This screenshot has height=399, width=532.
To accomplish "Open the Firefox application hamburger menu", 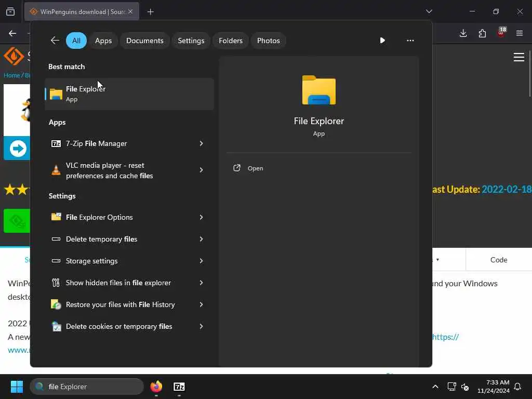I will point(520,33).
